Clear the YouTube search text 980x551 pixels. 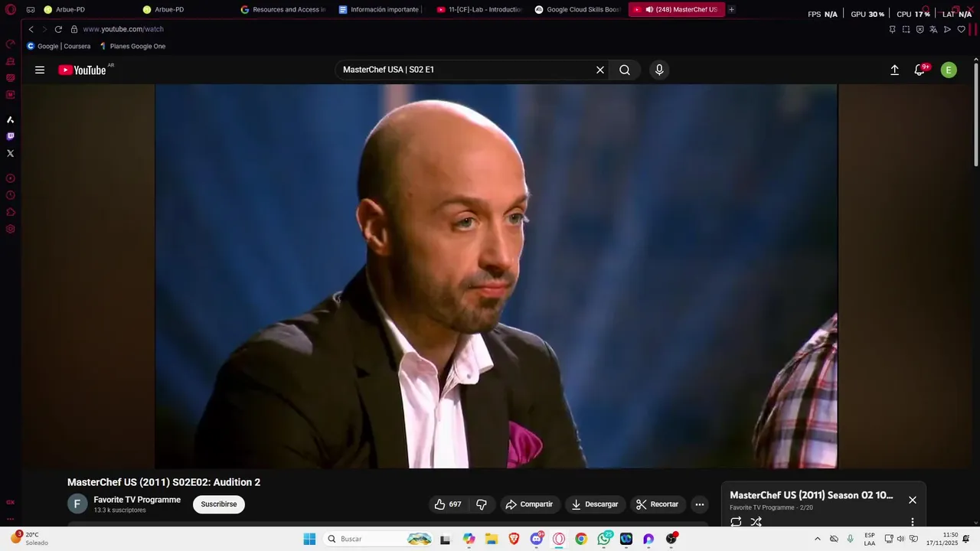click(600, 70)
